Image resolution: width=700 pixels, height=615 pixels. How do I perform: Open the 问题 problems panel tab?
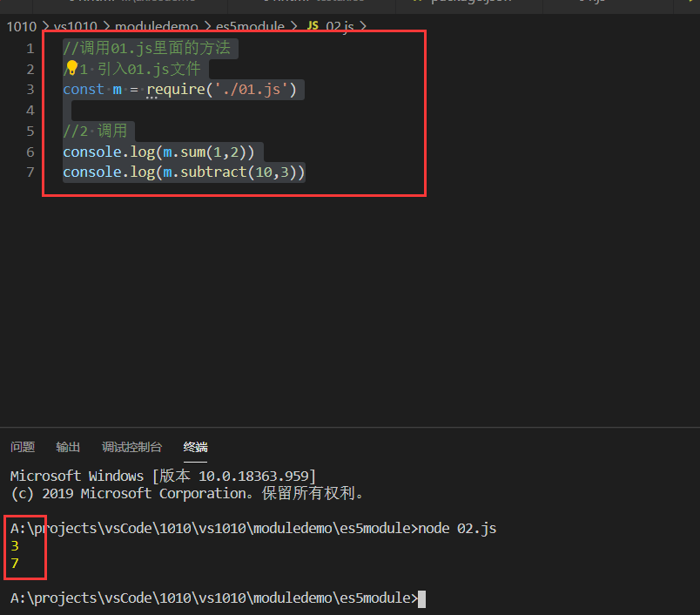pos(23,447)
